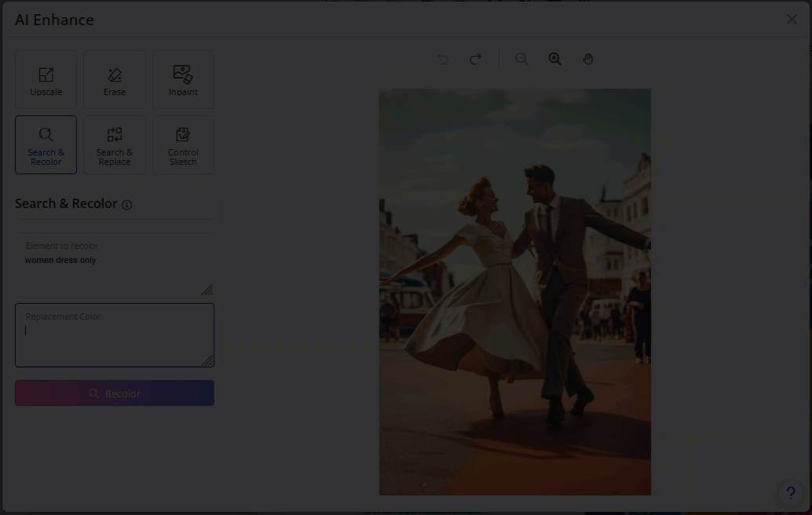Select the Search & Recolor tool
Image resolution: width=812 pixels, height=515 pixels.
(46, 145)
